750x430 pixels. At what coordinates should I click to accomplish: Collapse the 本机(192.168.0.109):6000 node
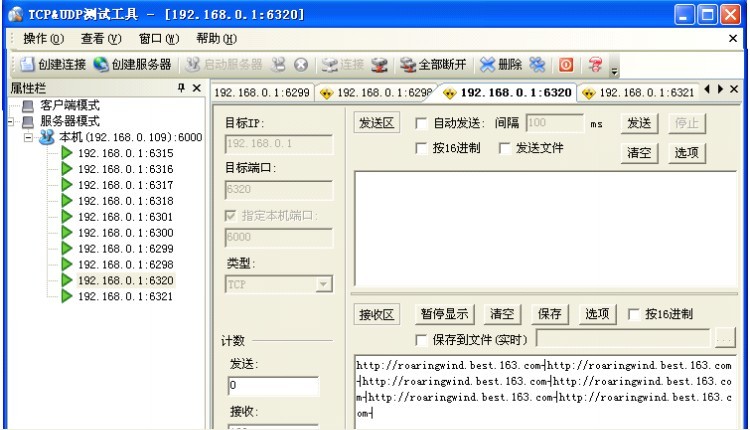(x=27, y=137)
